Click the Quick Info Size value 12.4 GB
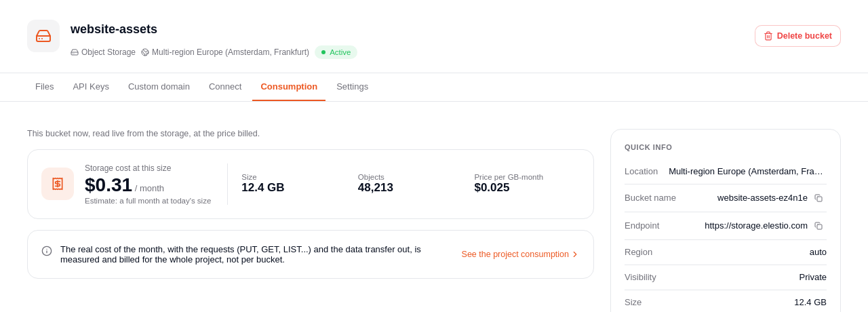The width and height of the screenshot is (868, 312). coord(810,303)
